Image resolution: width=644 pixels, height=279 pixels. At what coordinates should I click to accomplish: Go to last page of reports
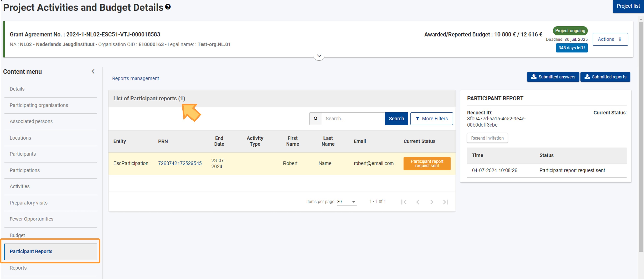[445, 202]
